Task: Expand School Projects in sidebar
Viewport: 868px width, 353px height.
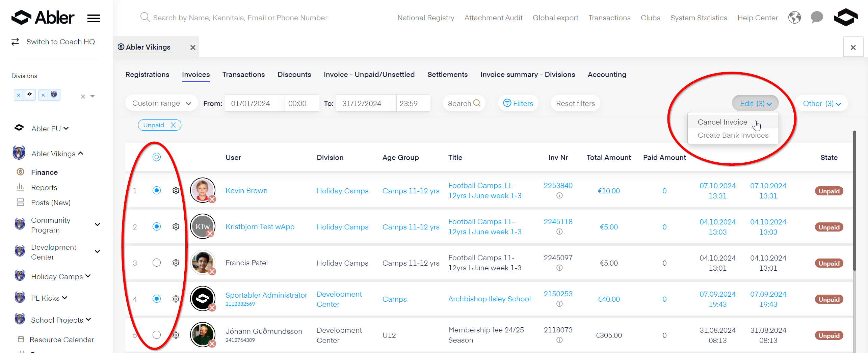Action: tap(88, 320)
